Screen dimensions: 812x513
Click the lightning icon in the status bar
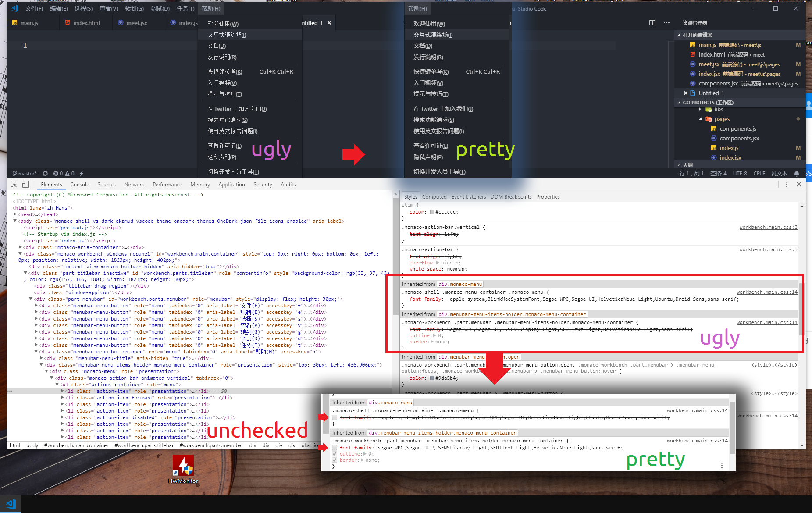[81, 173]
